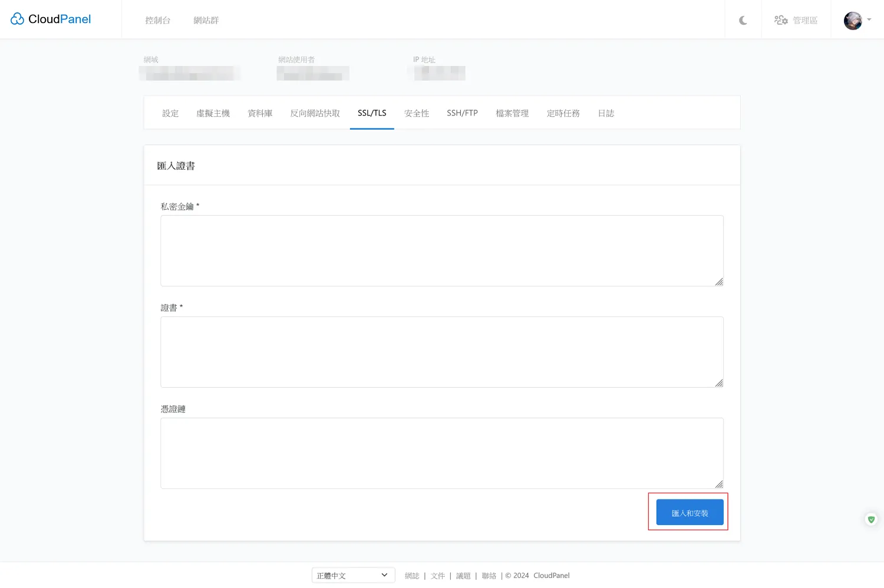Go to 控制台 in top navigation
The height and width of the screenshot is (588, 884).
[x=158, y=21]
